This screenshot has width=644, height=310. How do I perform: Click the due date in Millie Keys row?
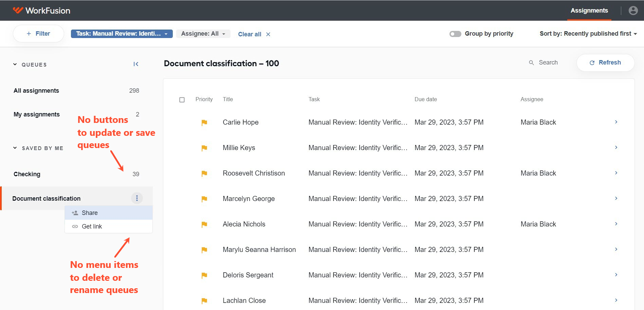[449, 148]
